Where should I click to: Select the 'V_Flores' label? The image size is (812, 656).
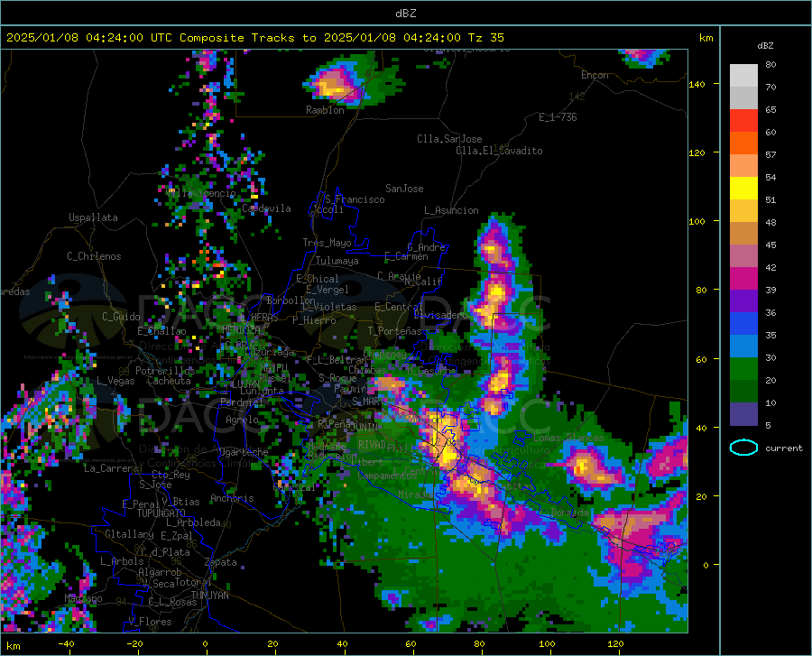pyautogui.click(x=150, y=622)
